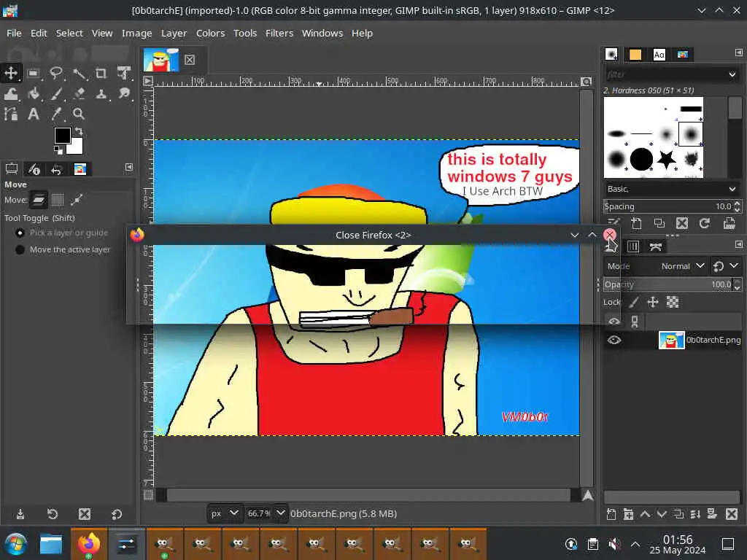Open the Colors menu
Viewport: 747px width, 560px height.
pyautogui.click(x=210, y=33)
